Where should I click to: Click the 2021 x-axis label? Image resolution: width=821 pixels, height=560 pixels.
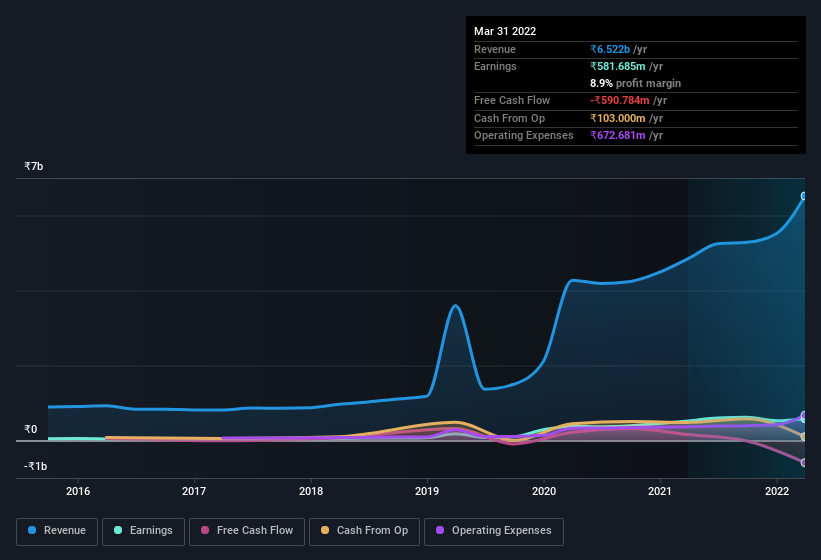660,491
